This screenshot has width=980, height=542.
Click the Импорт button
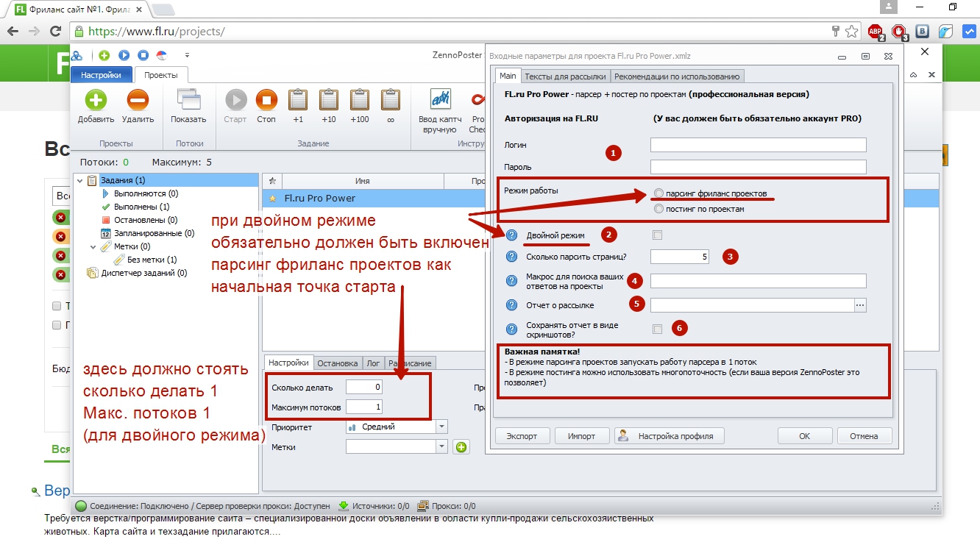pos(581,436)
